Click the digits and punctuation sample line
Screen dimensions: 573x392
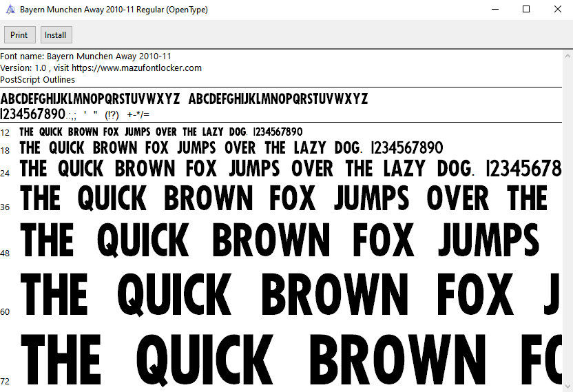click(x=75, y=114)
